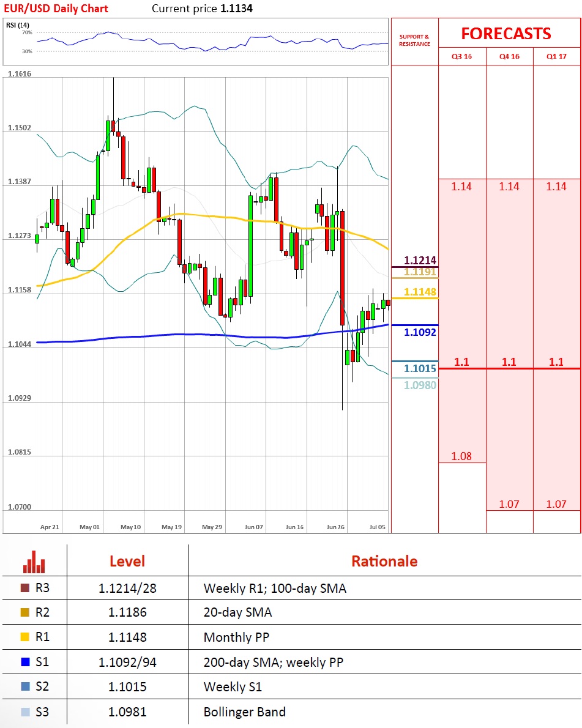Screen dimensions: 582x728
Task: Click the R3 maroon color swatch
Action: tap(25, 588)
